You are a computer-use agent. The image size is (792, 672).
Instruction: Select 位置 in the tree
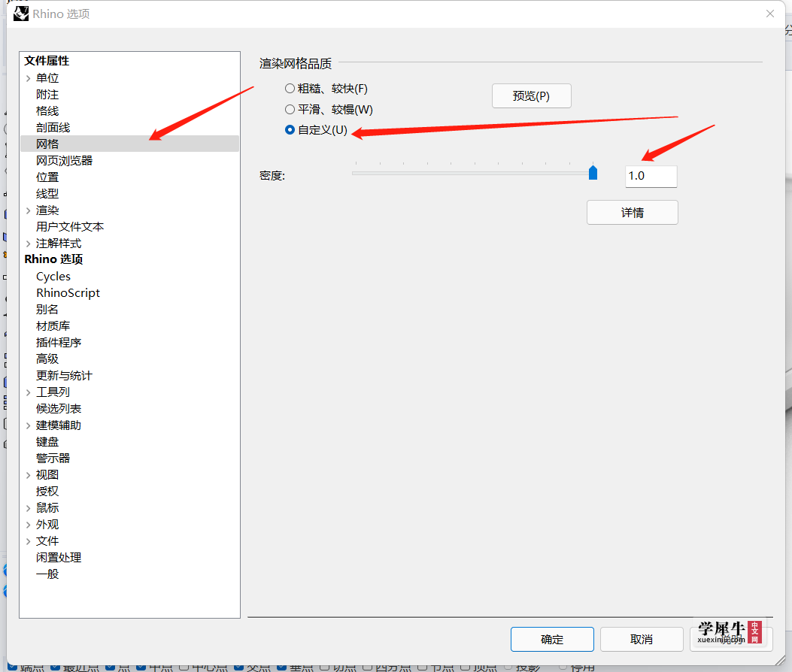[47, 177]
